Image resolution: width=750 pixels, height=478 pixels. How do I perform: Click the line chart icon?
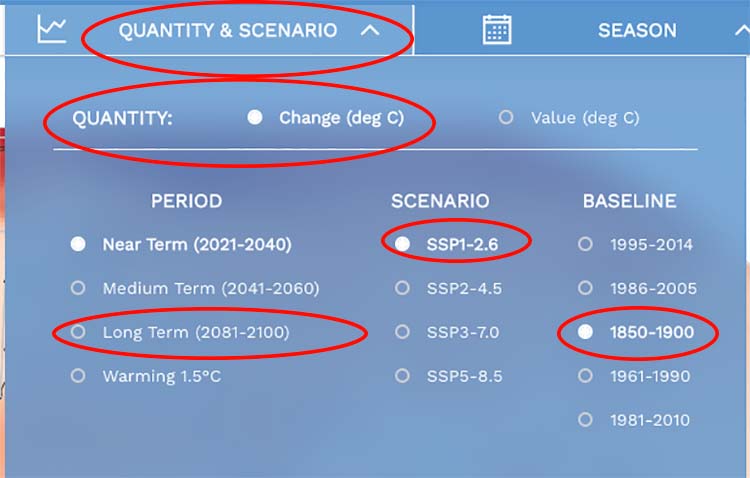pyautogui.click(x=51, y=29)
